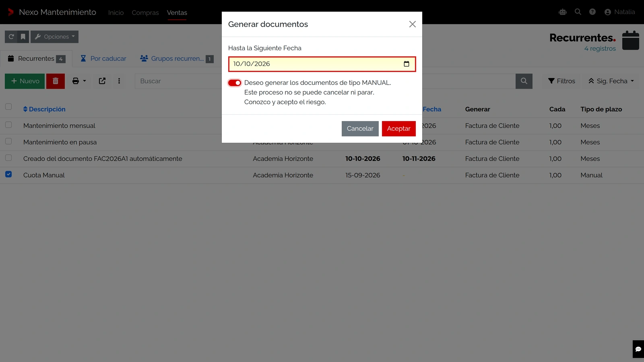
Task: Open the help question mark icon
Action: click(x=592, y=12)
